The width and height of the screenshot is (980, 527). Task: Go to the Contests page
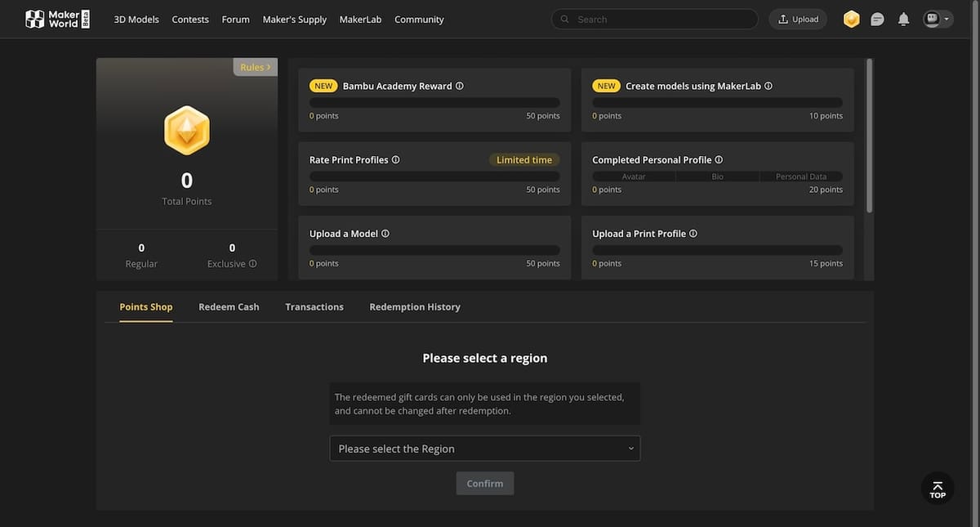tap(190, 19)
